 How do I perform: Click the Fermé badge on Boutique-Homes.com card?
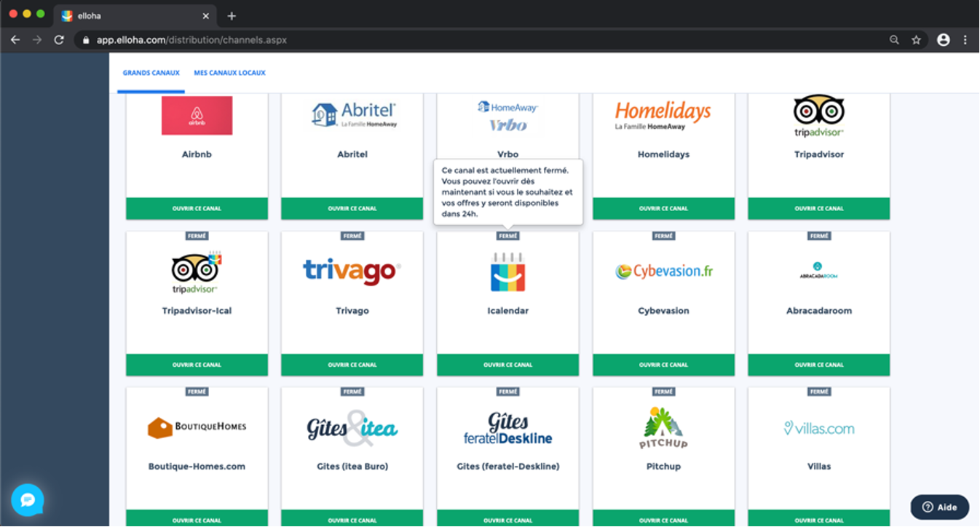[x=197, y=392]
